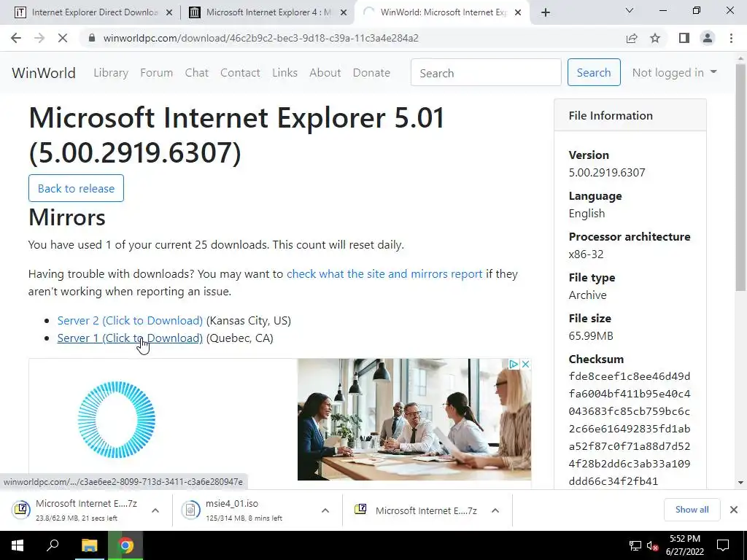
Task: Click File Information panel header
Action: [x=630, y=115]
